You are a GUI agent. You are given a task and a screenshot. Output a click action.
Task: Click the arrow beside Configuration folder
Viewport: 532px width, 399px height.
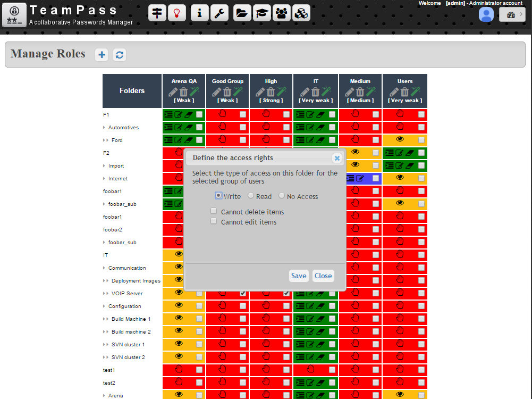click(104, 306)
